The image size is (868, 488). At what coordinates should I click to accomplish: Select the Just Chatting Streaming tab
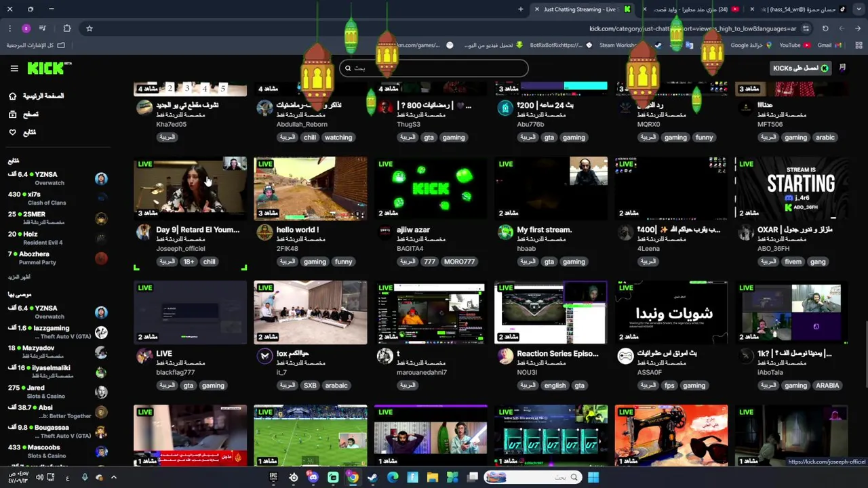[583, 9]
